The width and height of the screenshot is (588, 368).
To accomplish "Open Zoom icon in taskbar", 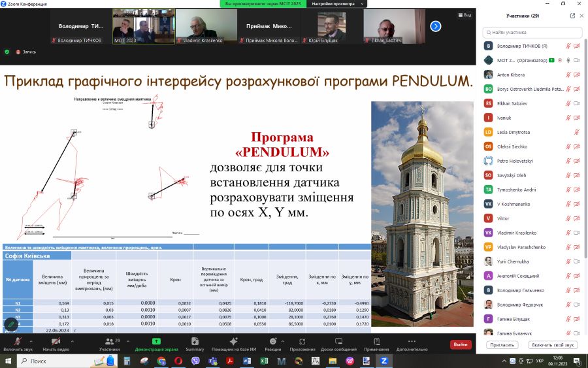I will point(384,361).
